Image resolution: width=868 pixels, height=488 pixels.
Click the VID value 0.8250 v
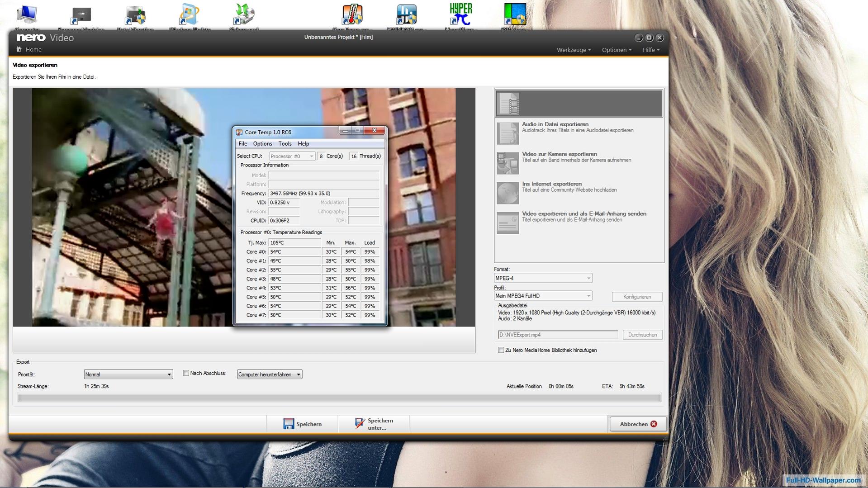pyautogui.click(x=284, y=202)
